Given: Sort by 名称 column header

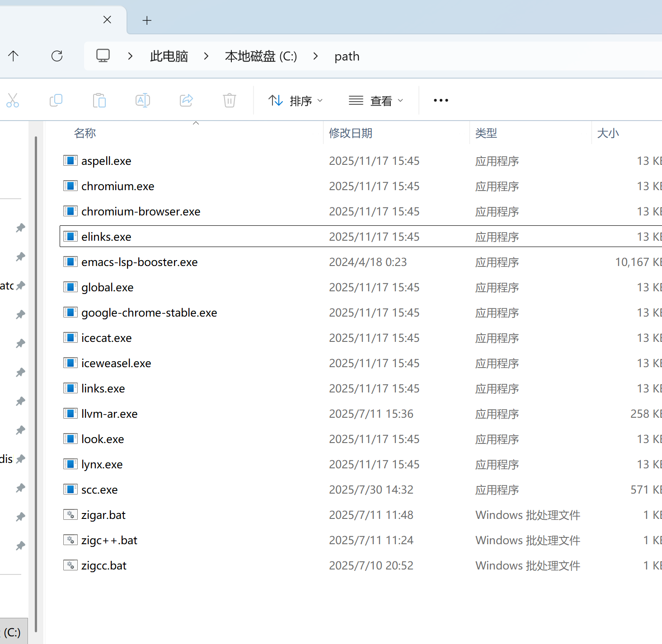Looking at the screenshot, I should [85, 133].
